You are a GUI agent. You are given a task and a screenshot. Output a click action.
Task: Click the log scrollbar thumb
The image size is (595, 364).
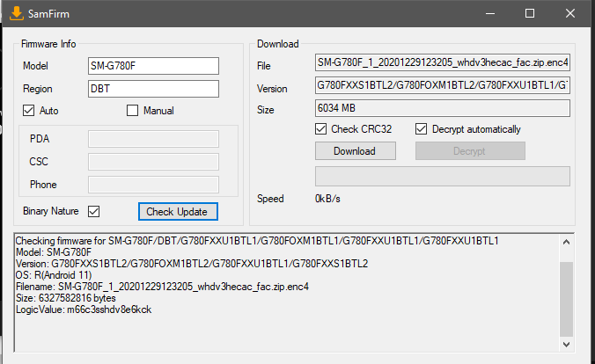pyautogui.click(x=566, y=299)
